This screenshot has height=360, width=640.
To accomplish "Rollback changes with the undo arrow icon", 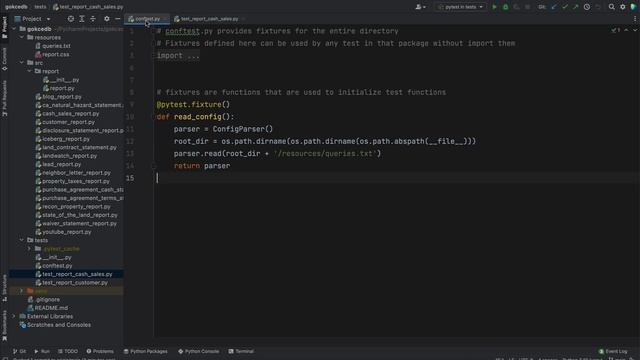I will (x=598, y=7).
